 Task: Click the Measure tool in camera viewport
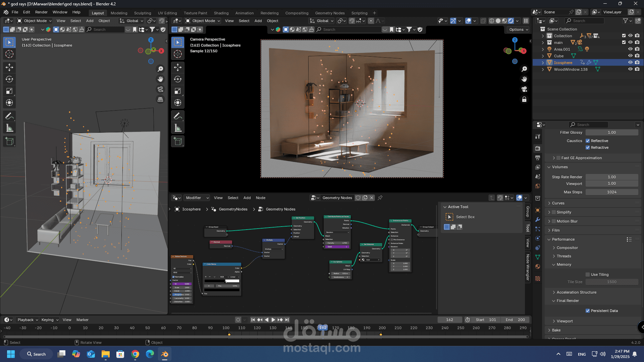coord(178,128)
